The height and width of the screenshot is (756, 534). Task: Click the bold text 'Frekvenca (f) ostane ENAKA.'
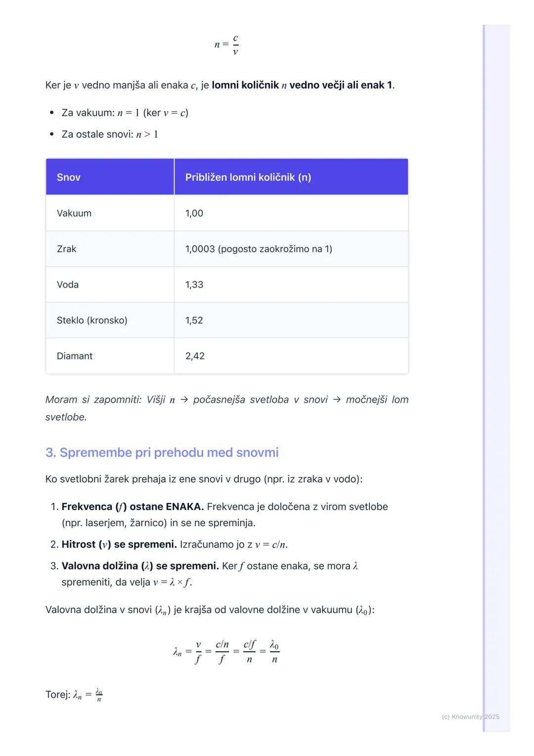(133, 507)
